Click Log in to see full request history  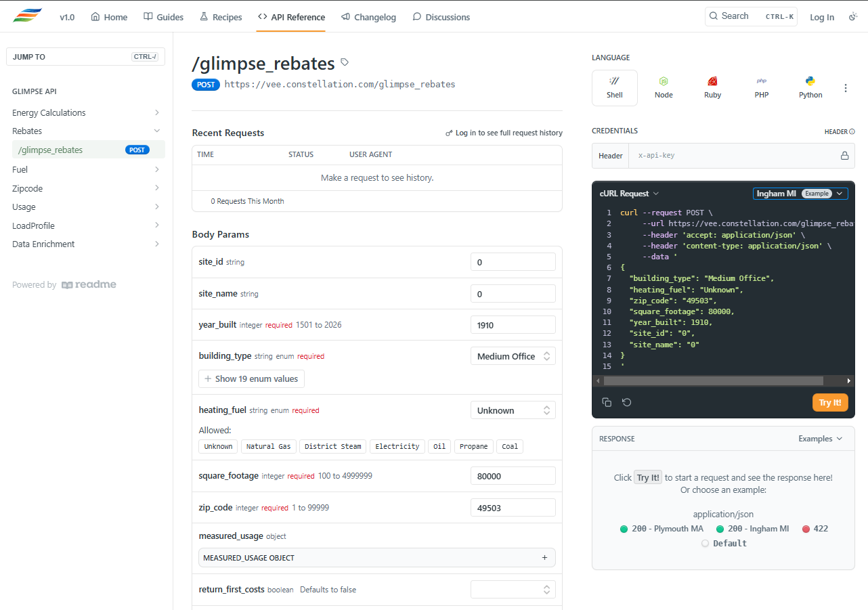pos(504,133)
